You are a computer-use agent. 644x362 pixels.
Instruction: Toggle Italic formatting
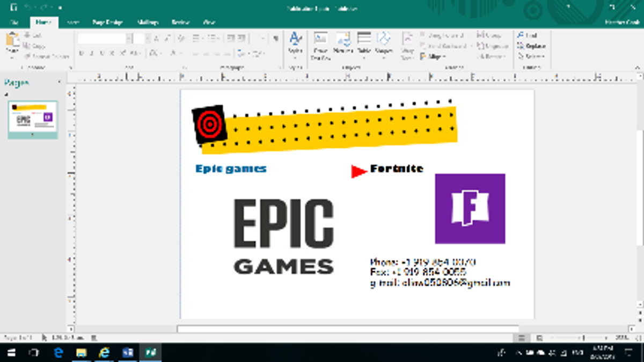click(x=92, y=53)
